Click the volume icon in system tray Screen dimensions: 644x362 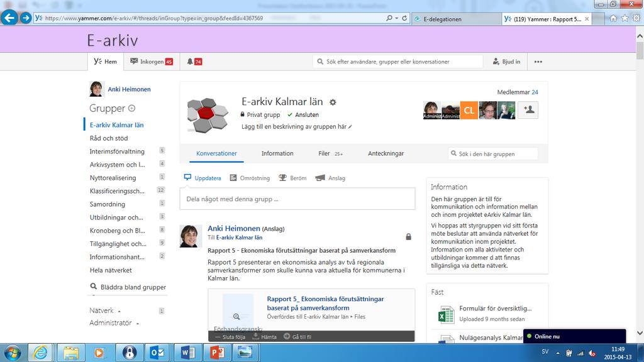(x=592, y=353)
